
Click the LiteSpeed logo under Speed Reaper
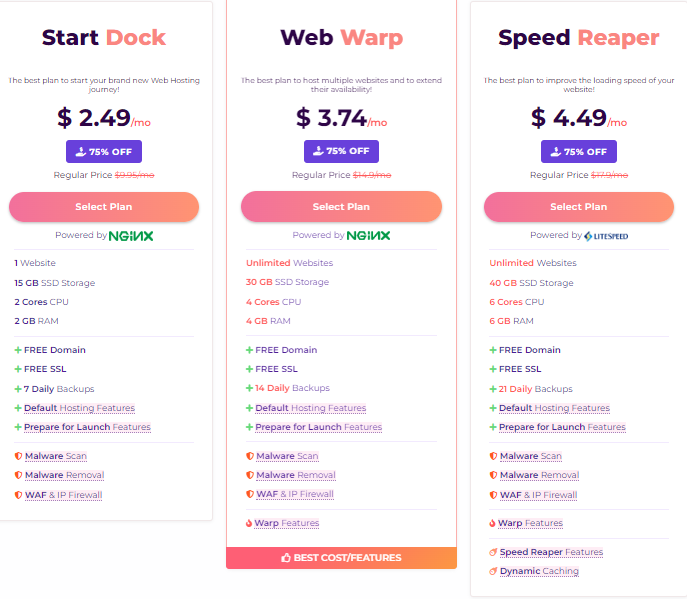coord(607,236)
